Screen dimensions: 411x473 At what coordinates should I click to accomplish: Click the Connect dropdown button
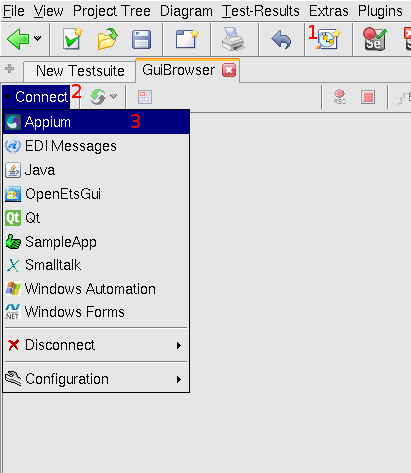pos(36,97)
